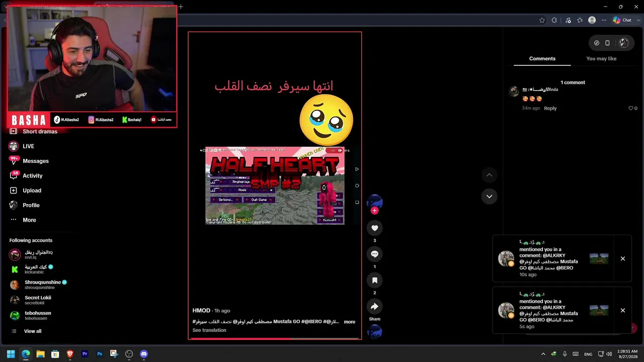Reply to Reda's comment
This screenshot has width=644, height=362.
550,109
